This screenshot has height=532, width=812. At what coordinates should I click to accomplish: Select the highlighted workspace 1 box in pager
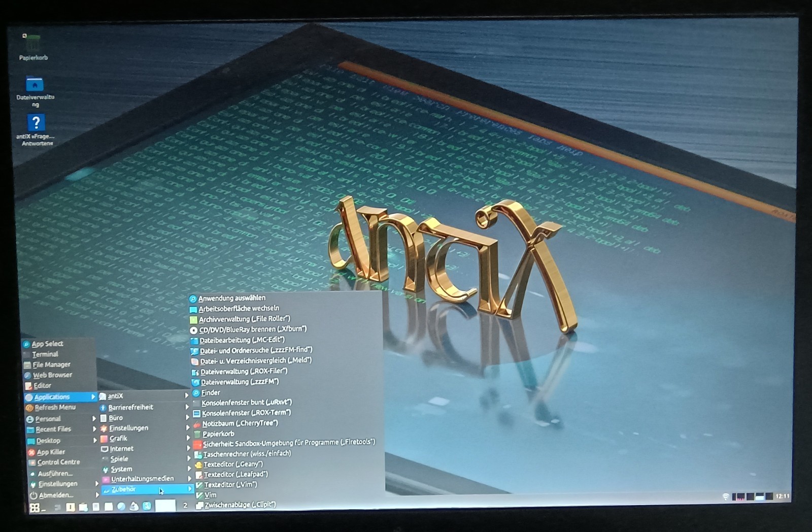[165, 506]
